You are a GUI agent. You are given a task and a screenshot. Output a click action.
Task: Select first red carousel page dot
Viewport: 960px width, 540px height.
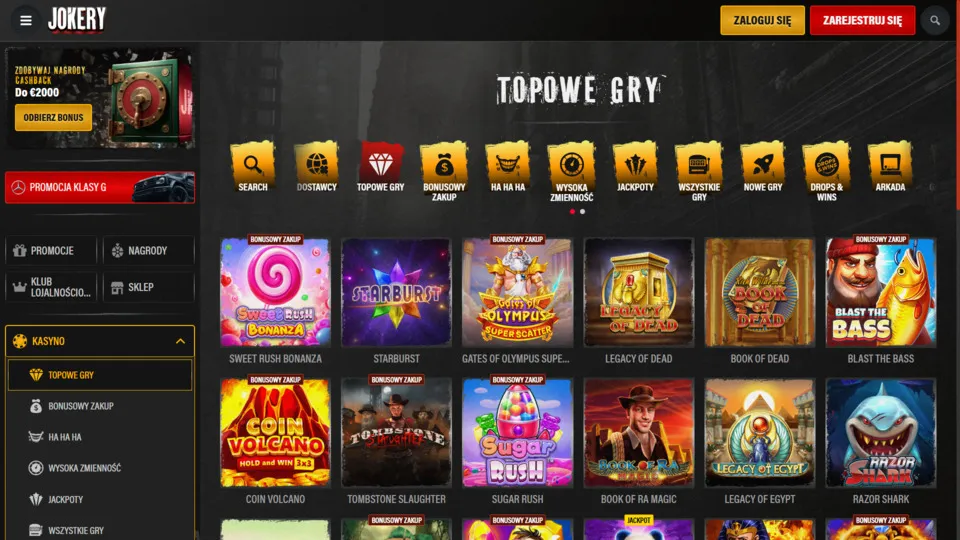(572, 212)
